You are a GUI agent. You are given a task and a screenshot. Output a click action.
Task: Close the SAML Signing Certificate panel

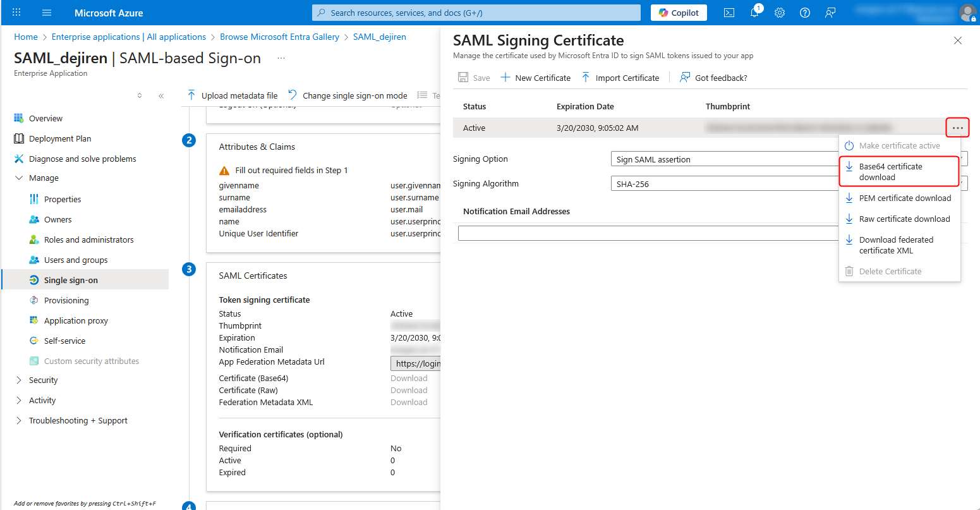(958, 40)
